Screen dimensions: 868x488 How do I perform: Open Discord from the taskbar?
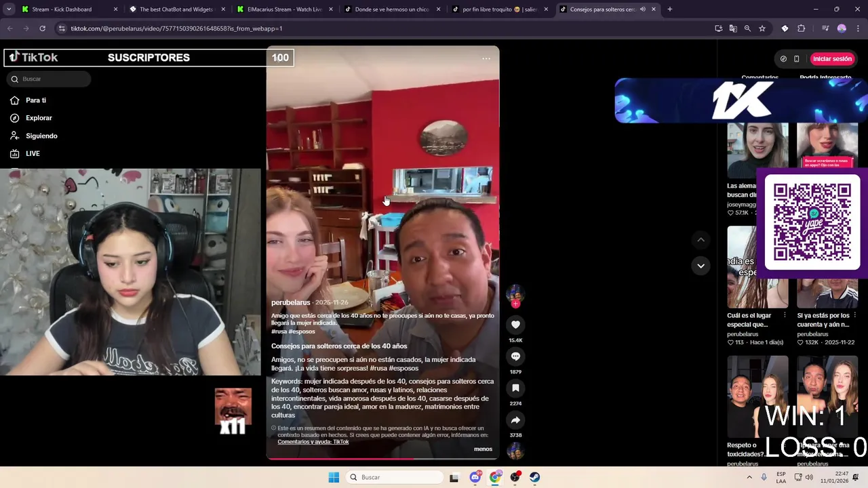[x=475, y=477]
